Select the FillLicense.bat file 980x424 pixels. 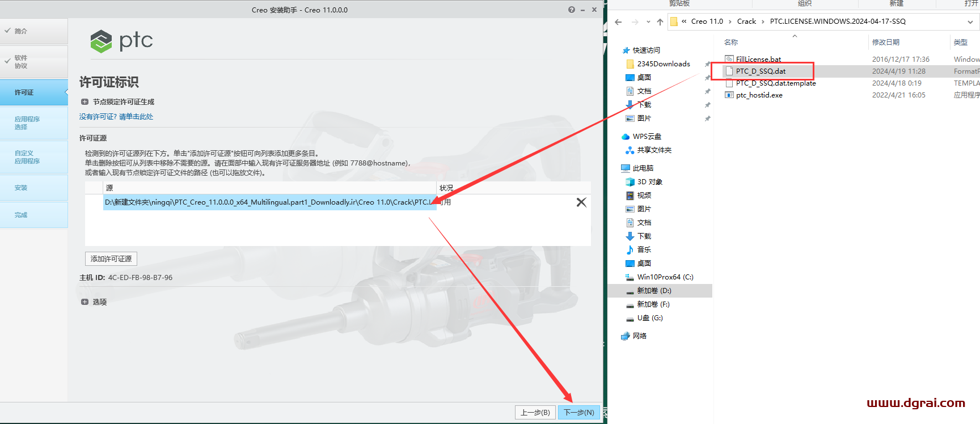click(x=758, y=60)
